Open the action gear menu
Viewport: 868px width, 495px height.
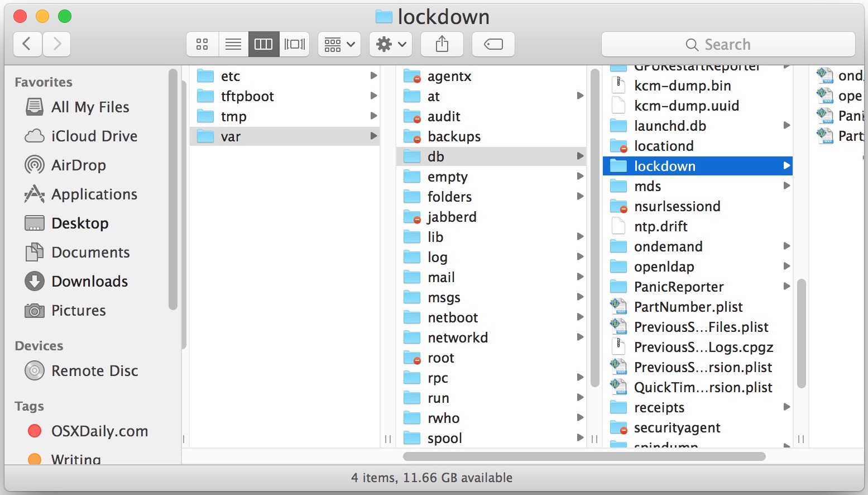pos(390,44)
